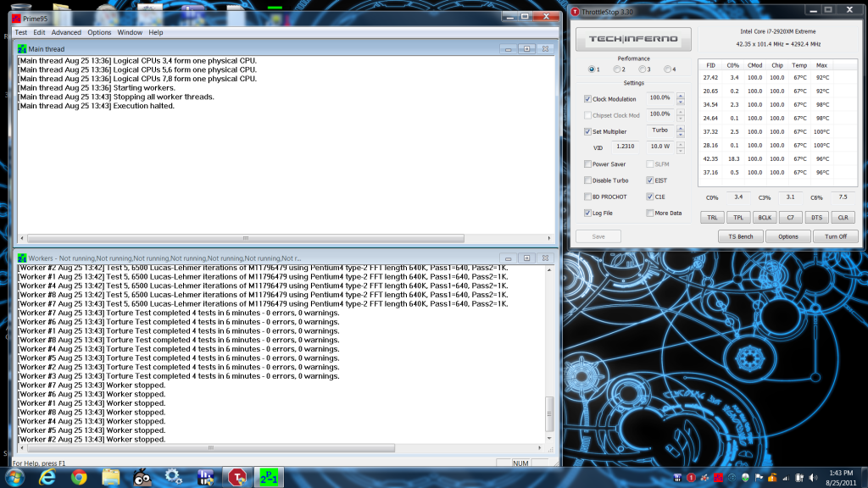Screen dimensions: 868x488
Task: Open the Test menu in Prime95
Action: 20,33
